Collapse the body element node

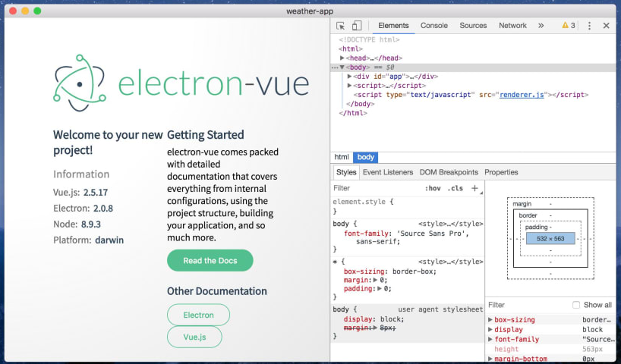(x=342, y=67)
